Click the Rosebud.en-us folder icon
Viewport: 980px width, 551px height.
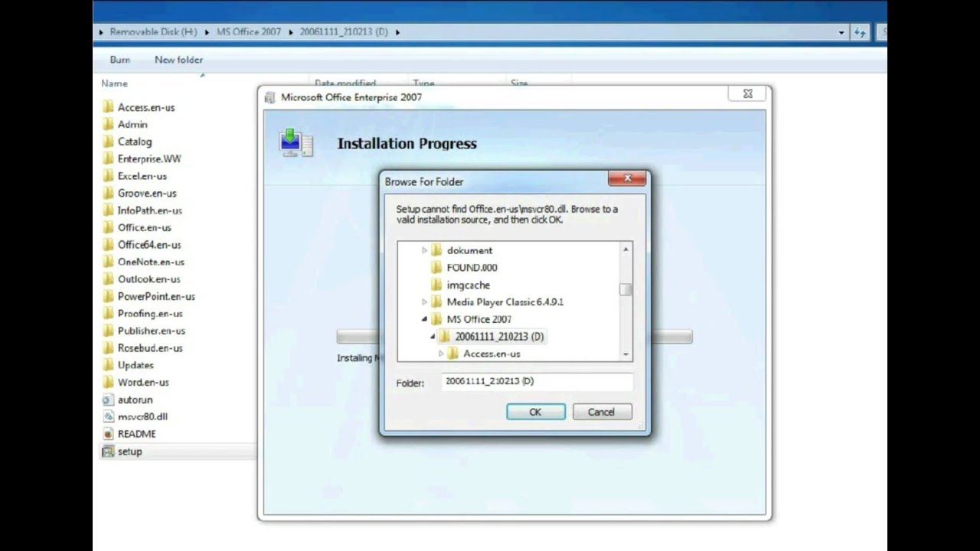[108, 348]
